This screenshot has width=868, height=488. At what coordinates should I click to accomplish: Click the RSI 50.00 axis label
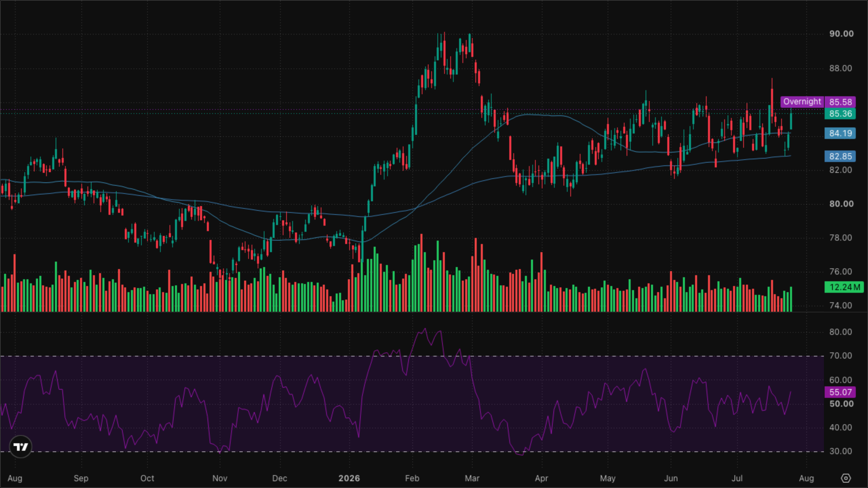[x=841, y=404]
